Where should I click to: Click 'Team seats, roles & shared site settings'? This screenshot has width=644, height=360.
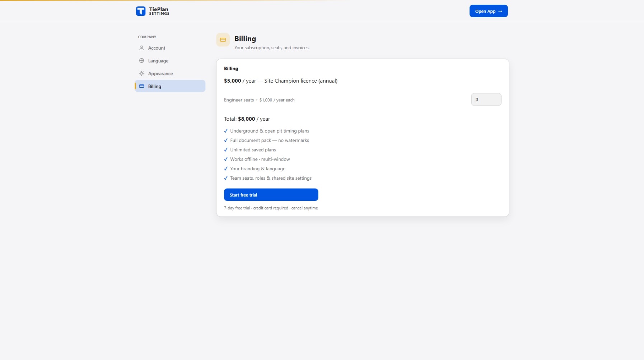click(x=271, y=178)
